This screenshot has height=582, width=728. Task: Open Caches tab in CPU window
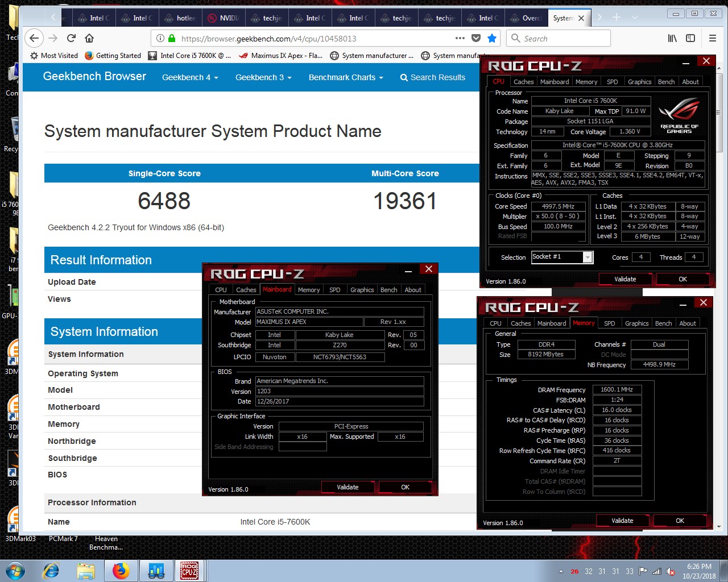click(x=523, y=82)
